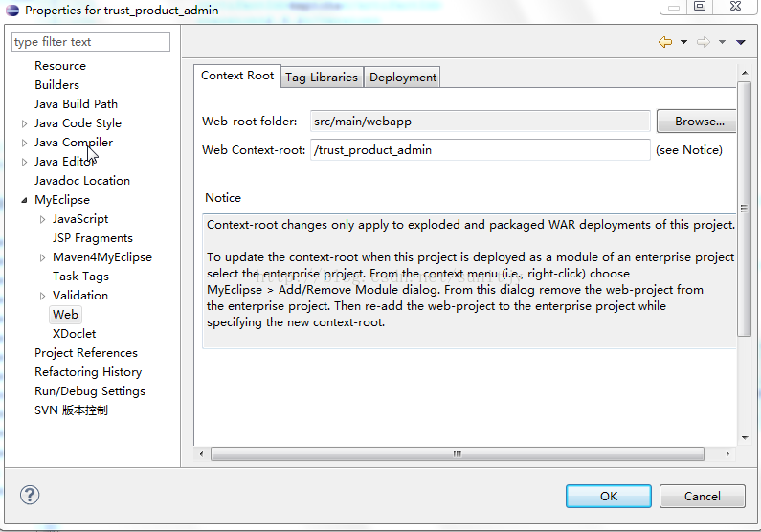
Task: Select Project References item
Action: click(86, 352)
